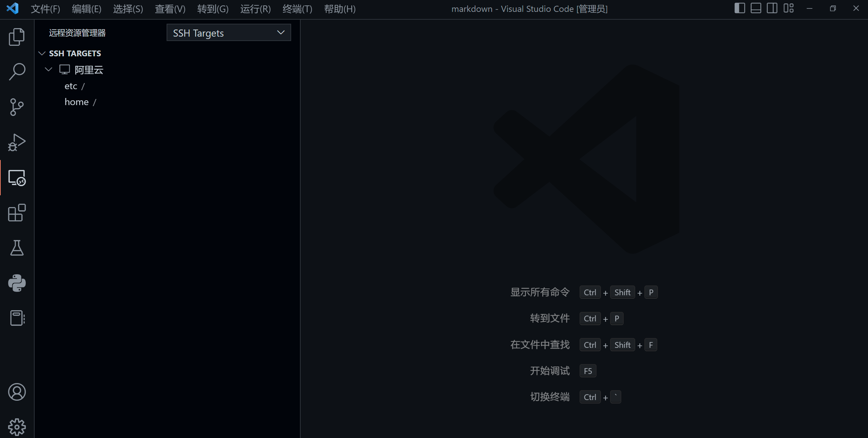Open the SSH Targets dropdown
Screen dimensions: 868x438
pos(229,33)
